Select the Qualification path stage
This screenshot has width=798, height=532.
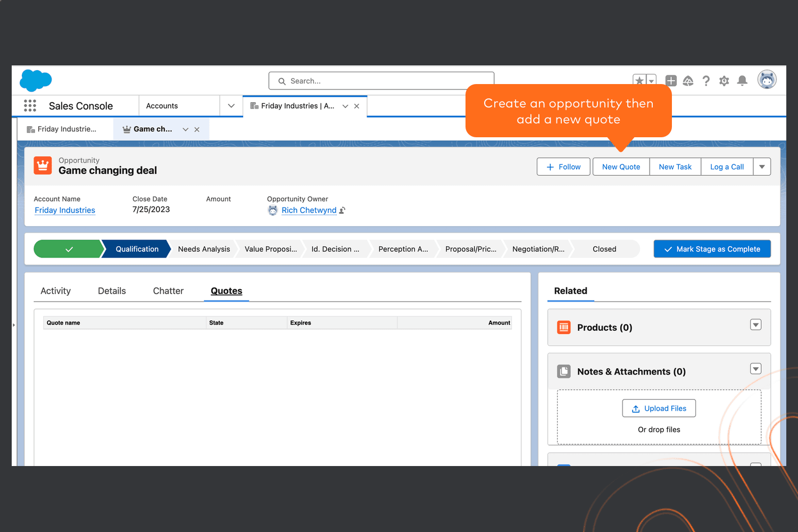click(x=137, y=249)
